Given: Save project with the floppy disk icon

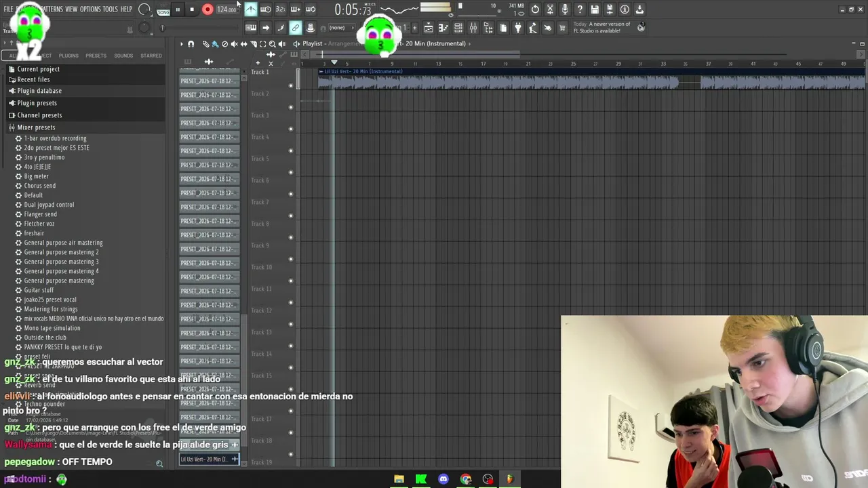Looking at the screenshot, I should [x=595, y=9].
